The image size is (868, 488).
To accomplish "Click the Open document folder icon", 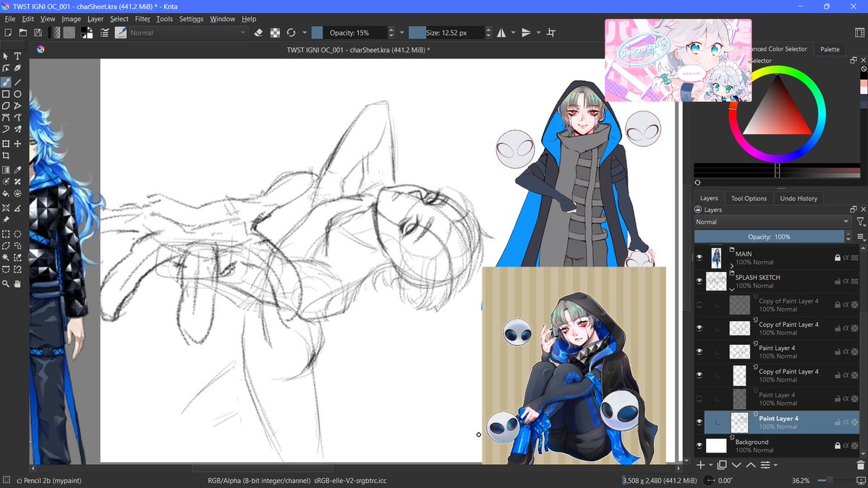I will [23, 33].
